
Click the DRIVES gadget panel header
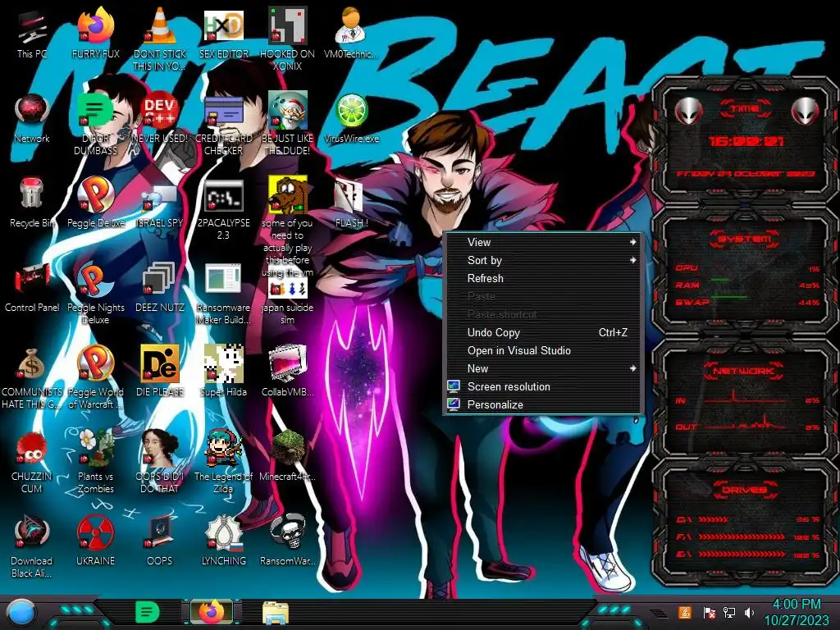coord(744,490)
